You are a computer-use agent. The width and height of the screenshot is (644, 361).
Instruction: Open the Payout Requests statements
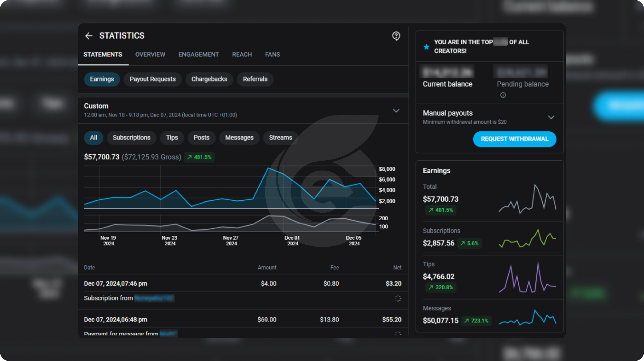pyautogui.click(x=153, y=79)
